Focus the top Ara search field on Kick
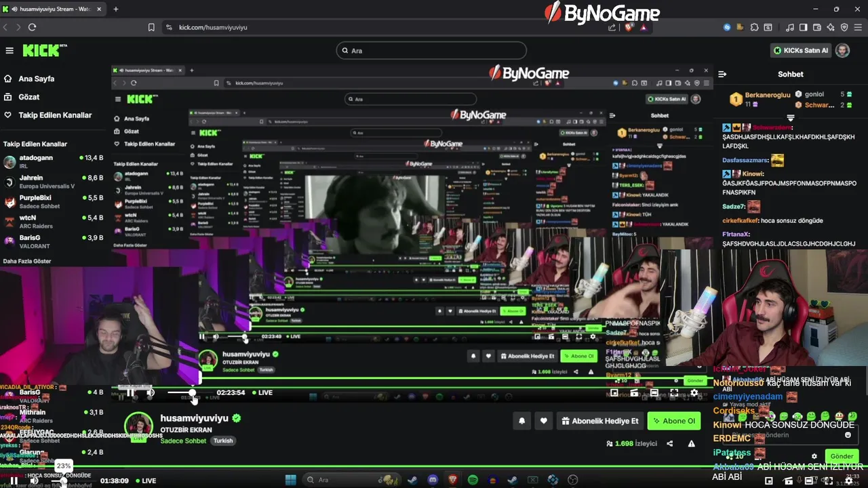The height and width of the screenshot is (488, 868). click(x=431, y=50)
